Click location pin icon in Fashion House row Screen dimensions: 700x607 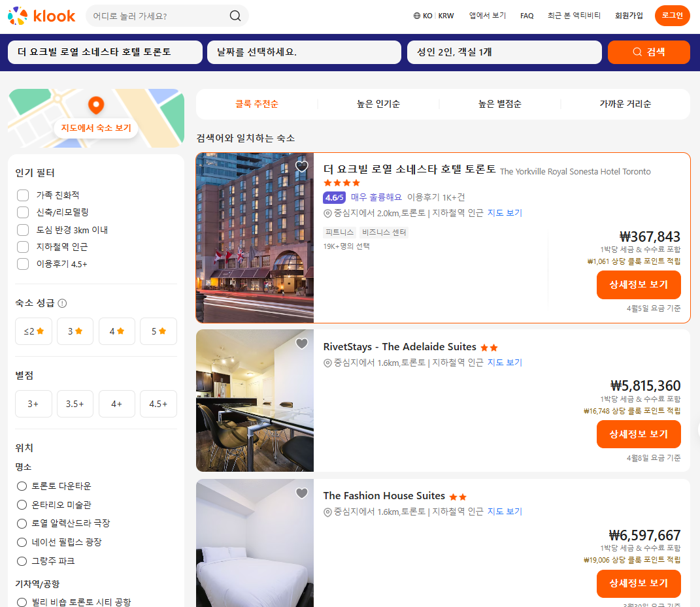pyautogui.click(x=327, y=512)
